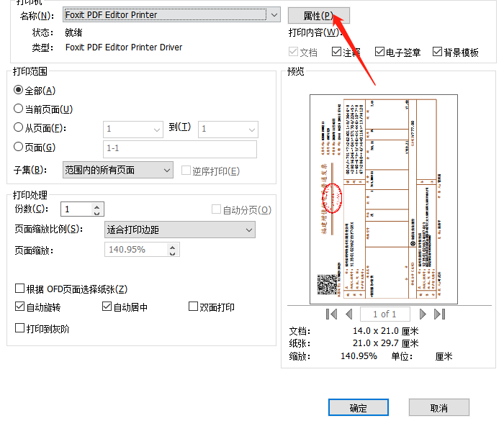
Task: Jump to last page in preview
Action: pyautogui.click(x=440, y=314)
